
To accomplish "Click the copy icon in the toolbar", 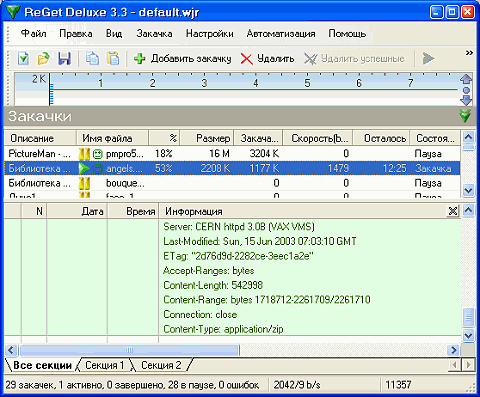I will click(92, 59).
